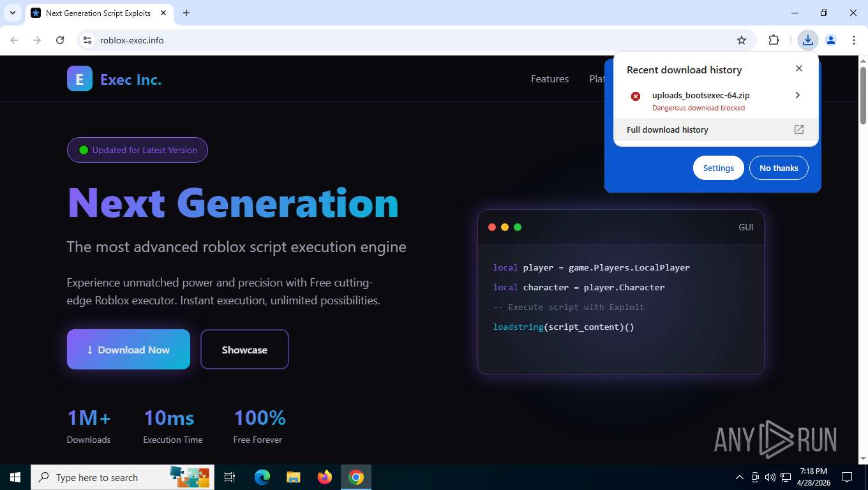Click the Download Now button
The height and width of the screenshot is (490, 868).
click(x=128, y=349)
